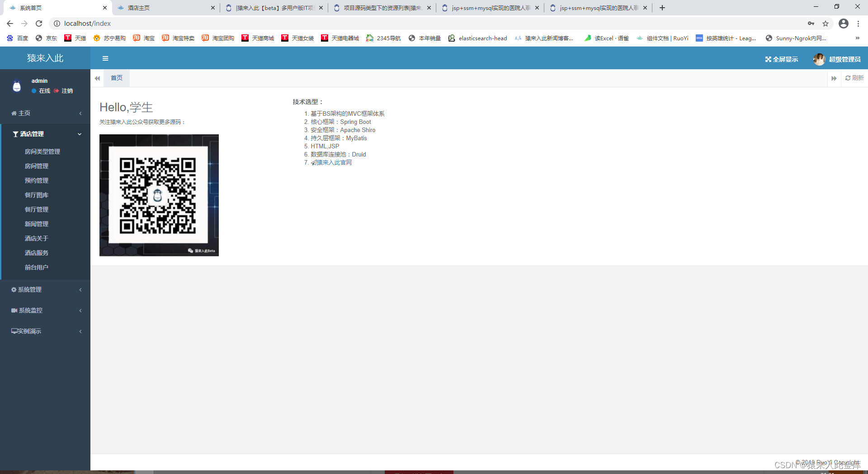Open elasticsearch-head bookmark
Image resolution: width=868 pixels, height=474 pixels.
pyautogui.click(x=477, y=38)
